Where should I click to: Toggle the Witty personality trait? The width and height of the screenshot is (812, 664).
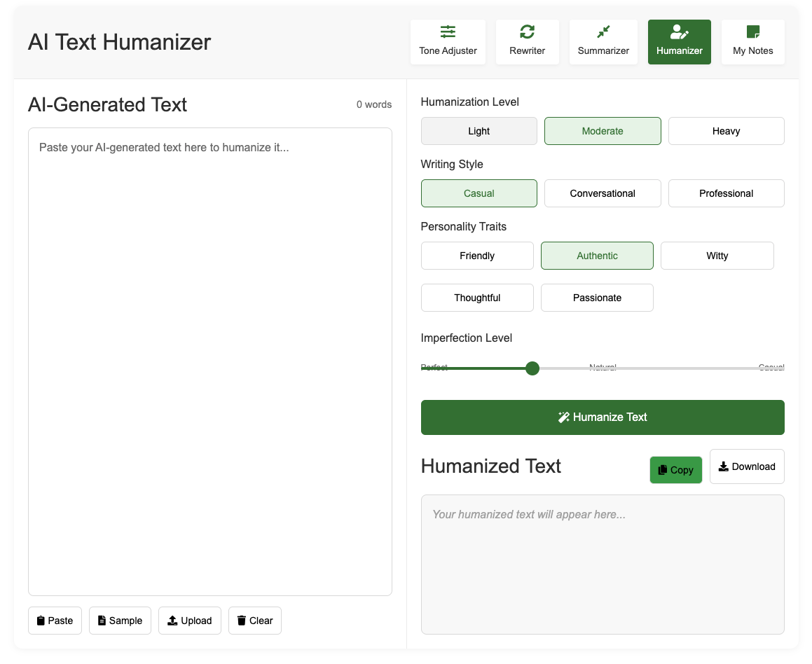(717, 256)
